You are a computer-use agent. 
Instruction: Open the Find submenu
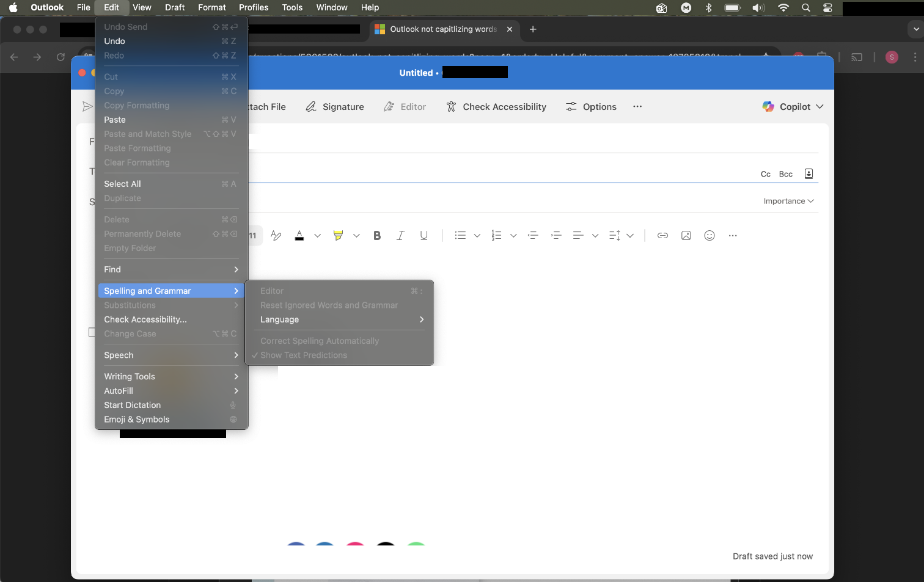click(x=171, y=269)
